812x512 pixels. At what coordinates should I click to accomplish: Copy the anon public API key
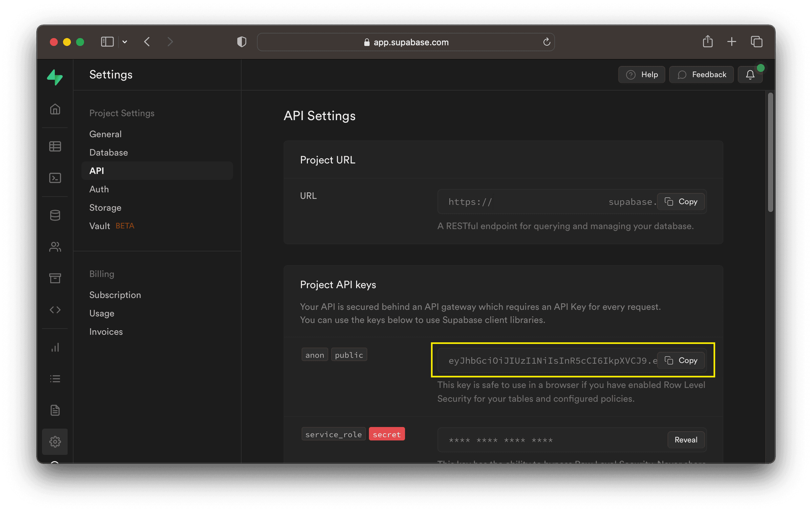(681, 360)
